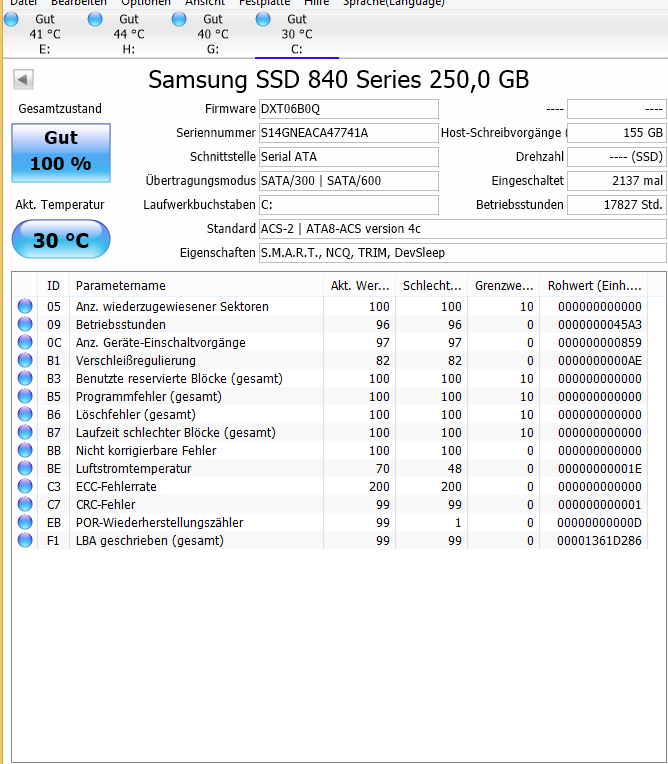Click raw value 0000000045A3
The height and width of the screenshot is (764, 668).
600,325
